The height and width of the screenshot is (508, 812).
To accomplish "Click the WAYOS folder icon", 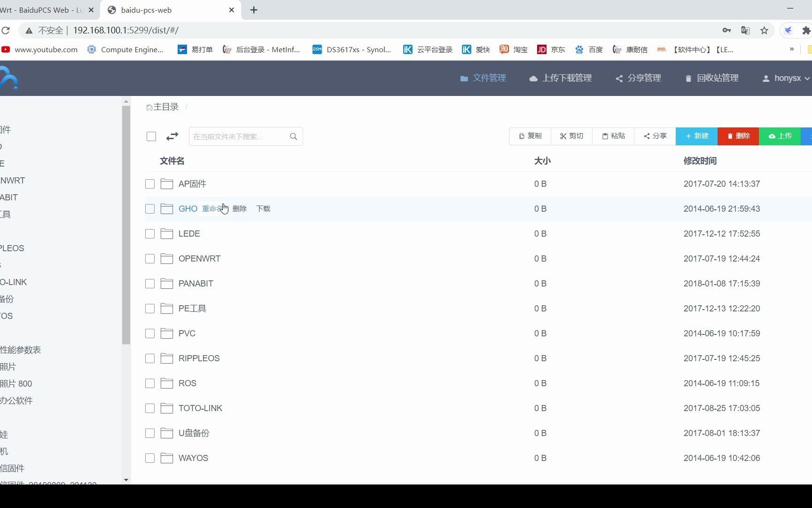I will click(x=167, y=458).
